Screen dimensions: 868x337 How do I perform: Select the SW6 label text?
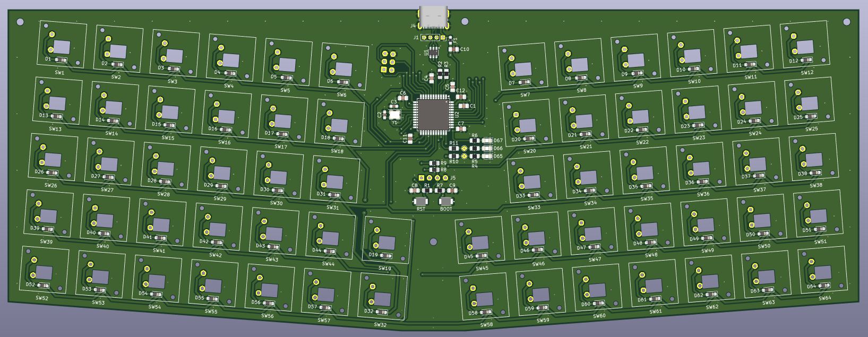[x=341, y=95]
